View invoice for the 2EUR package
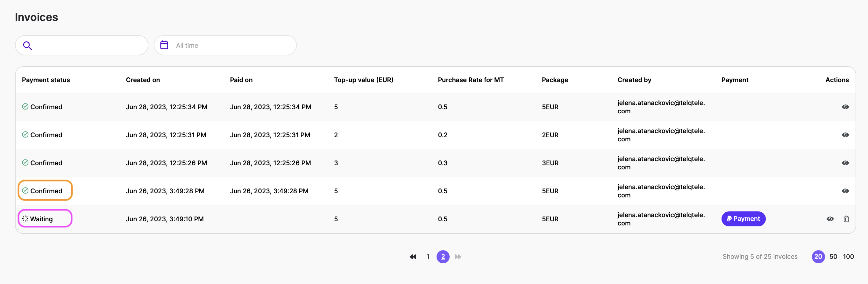The height and width of the screenshot is (284, 868). tap(845, 135)
